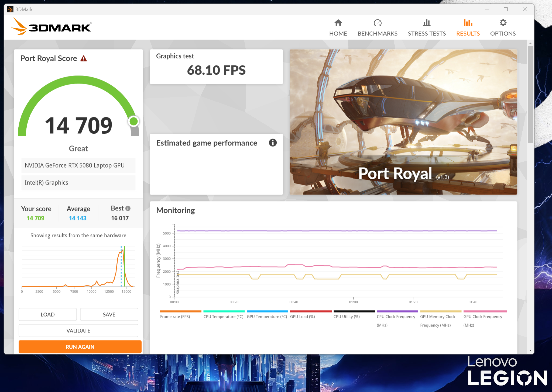552x392 pixels.
Task: Open the Options gear icon
Action: pos(503,23)
